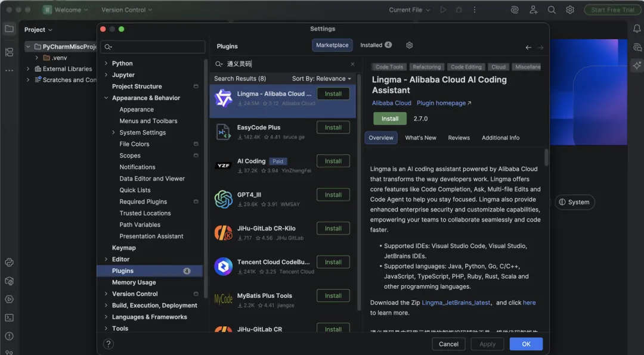Image resolution: width=644 pixels, height=355 pixels.
Task: Expand the Jupyter settings node
Action: [x=106, y=74]
